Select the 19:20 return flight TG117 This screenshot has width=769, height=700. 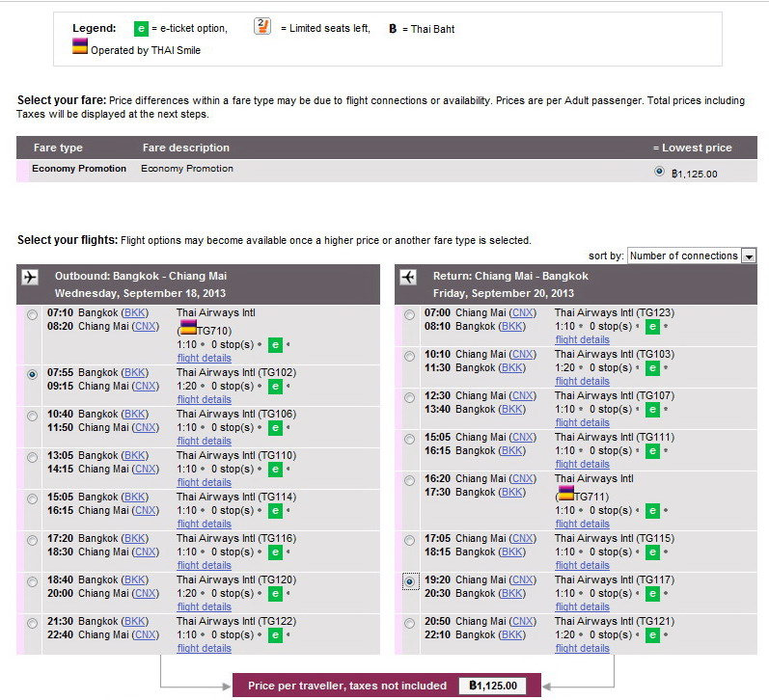410,581
